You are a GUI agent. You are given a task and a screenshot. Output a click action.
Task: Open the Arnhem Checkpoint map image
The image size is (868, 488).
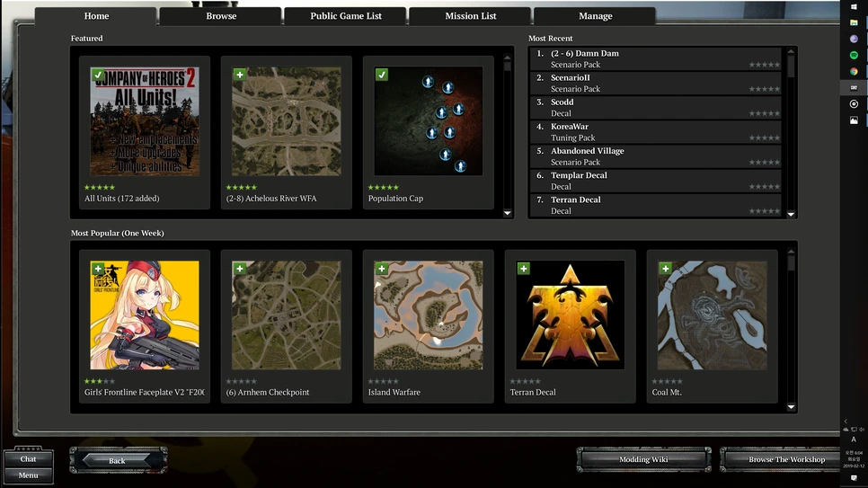287,315
